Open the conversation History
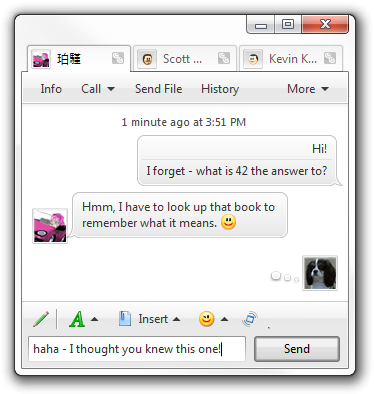Viewport: 374px width, 394px height. point(220,89)
